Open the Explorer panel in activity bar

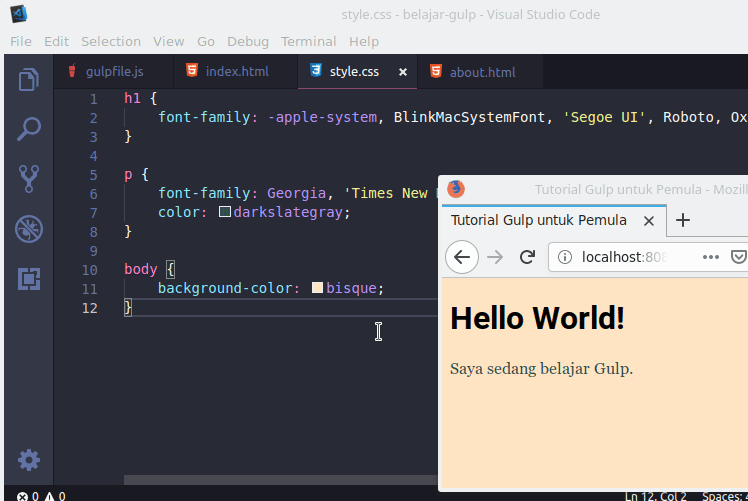[29, 80]
